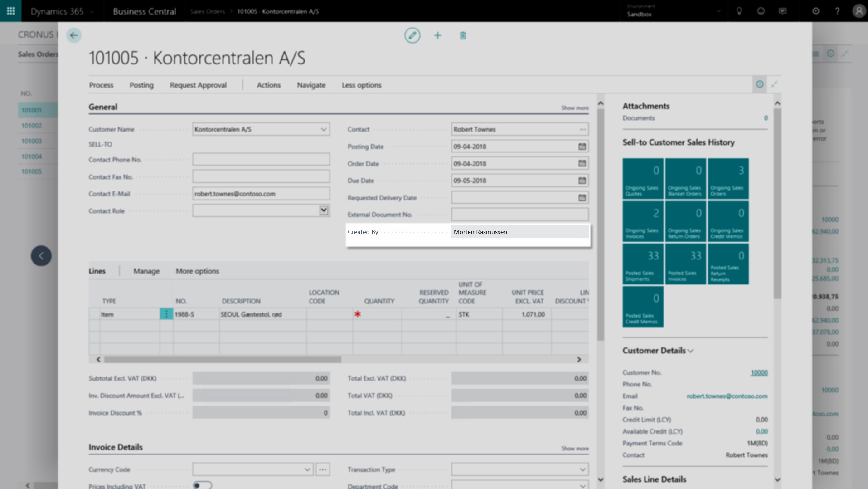Open the Actions menu
This screenshot has width=868, height=489.
click(x=269, y=85)
